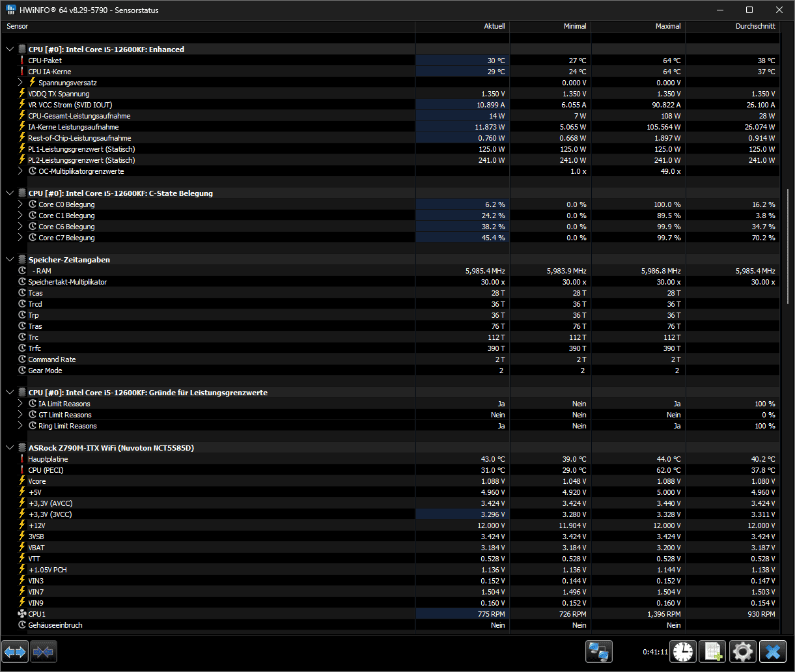Click the CPU-Paket temperature icon
The width and height of the screenshot is (795, 672).
21,61
